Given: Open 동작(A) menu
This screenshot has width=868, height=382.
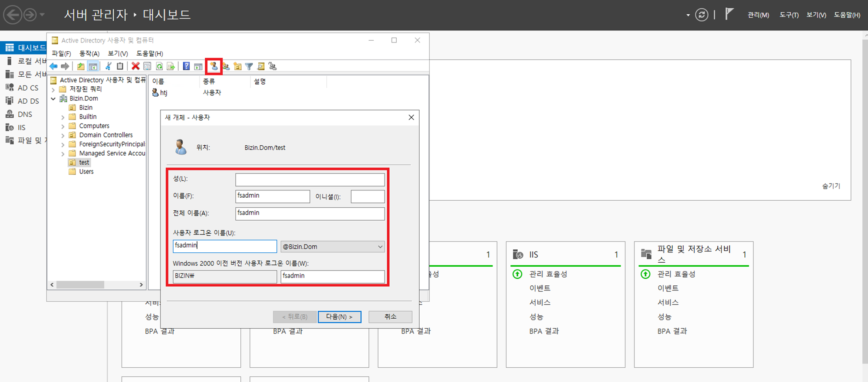Looking at the screenshot, I should pyautogui.click(x=89, y=53).
